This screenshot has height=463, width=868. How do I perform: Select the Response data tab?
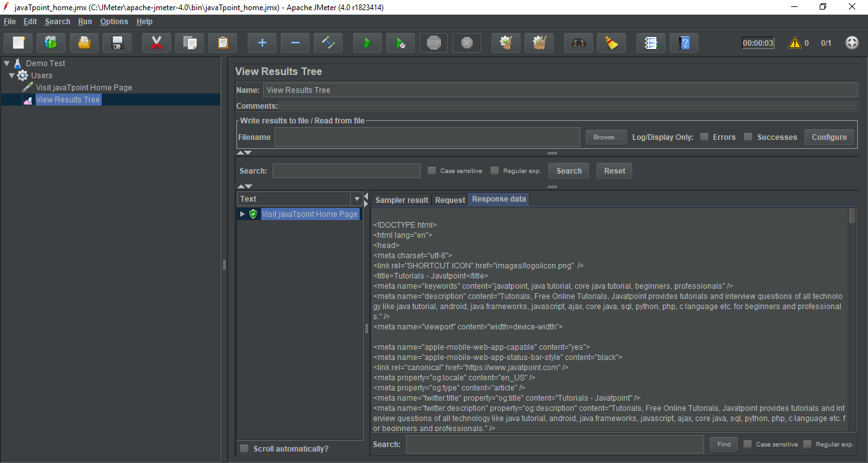[499, 199]
